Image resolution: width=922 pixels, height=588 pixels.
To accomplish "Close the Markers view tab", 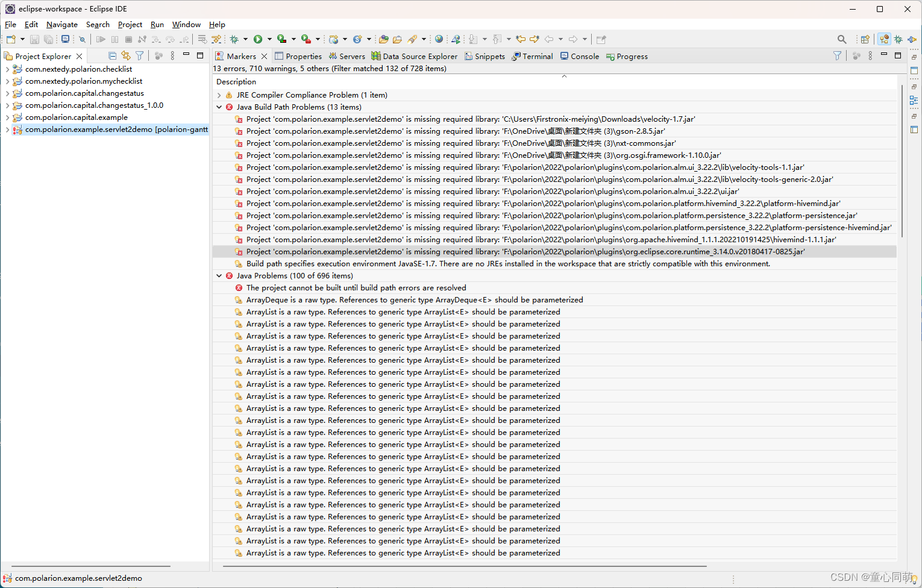I will 264,56.
